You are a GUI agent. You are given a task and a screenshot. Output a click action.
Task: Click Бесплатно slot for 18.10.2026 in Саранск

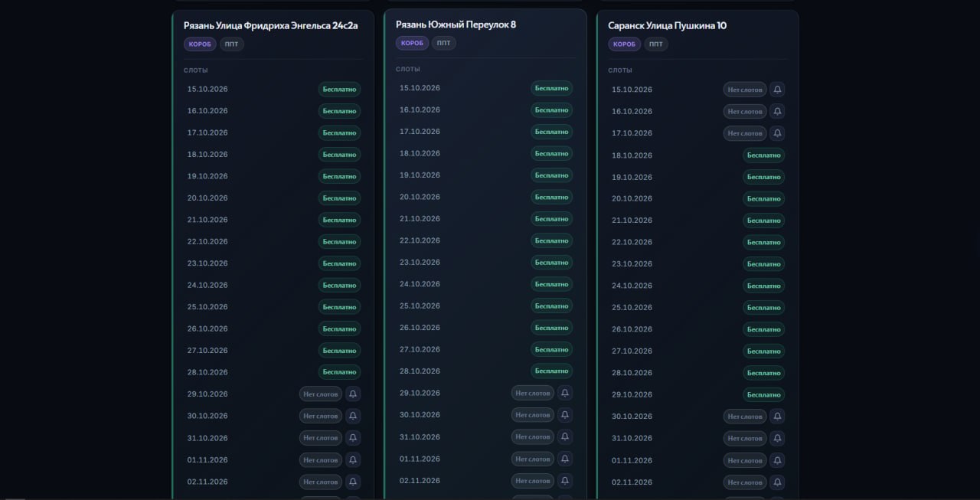pyautogui.click(x=763, y=155)
